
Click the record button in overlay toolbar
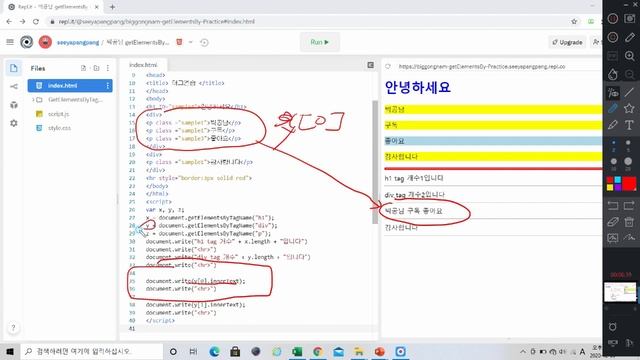tap(613, 18)
